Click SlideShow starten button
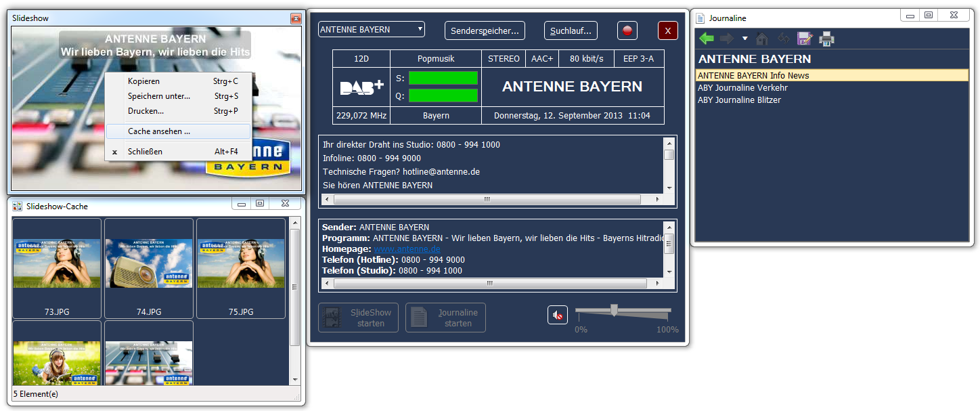The width and height of the screenshot is (980, 411). pyautogui.click(x=359, y=318)
